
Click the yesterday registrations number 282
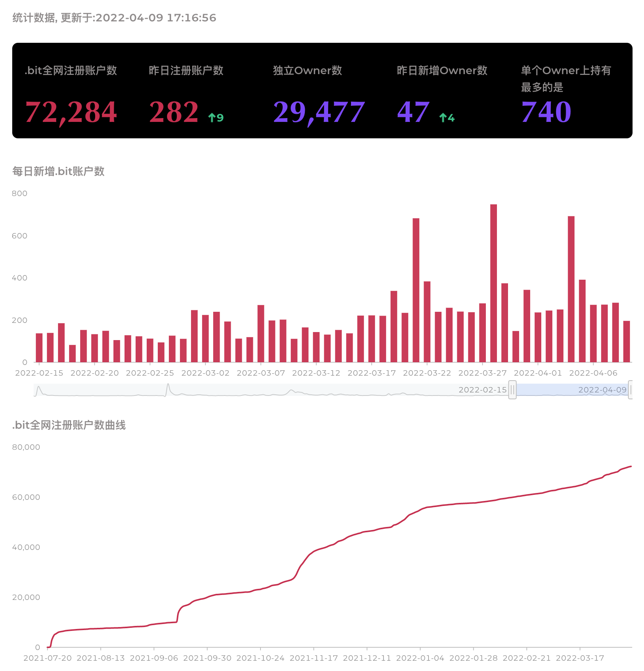point(174,112)
